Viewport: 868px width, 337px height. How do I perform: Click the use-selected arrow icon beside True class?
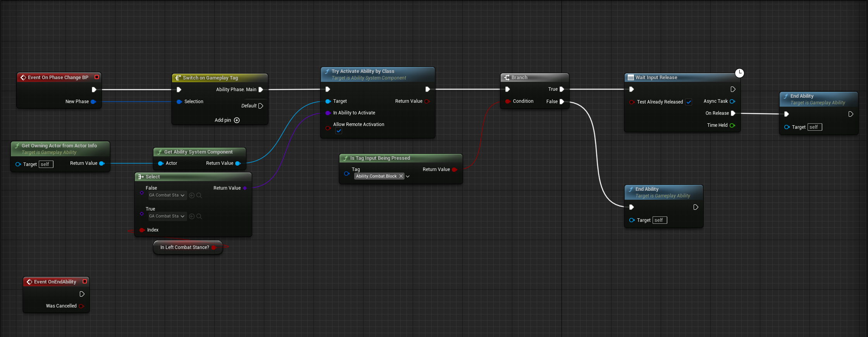(x=192, y=216)
